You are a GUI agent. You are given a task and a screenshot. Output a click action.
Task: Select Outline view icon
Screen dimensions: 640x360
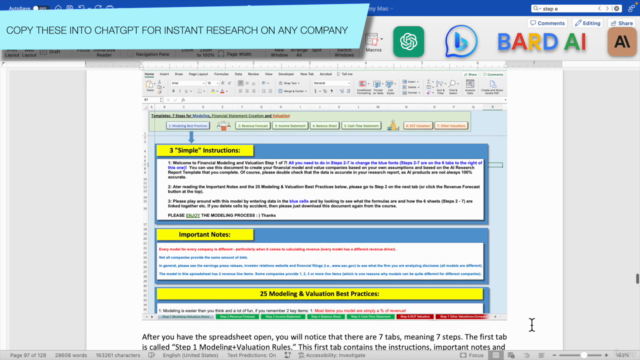click(526, 355)
